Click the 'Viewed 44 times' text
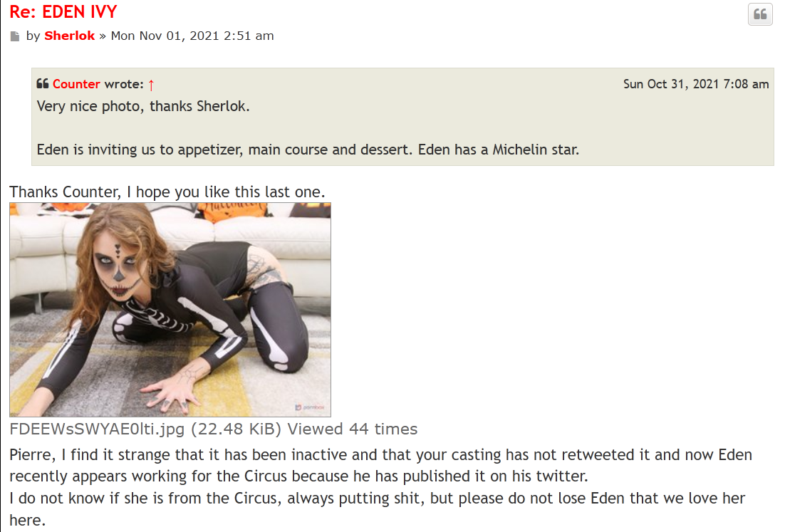Screen dimensions: 785x532 tap(353, 429)
